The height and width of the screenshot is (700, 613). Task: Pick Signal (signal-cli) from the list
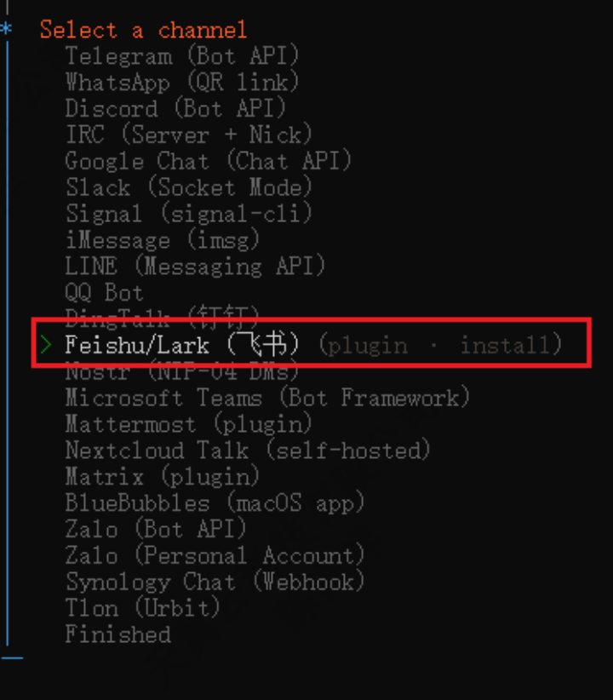[x=189, y=214]
